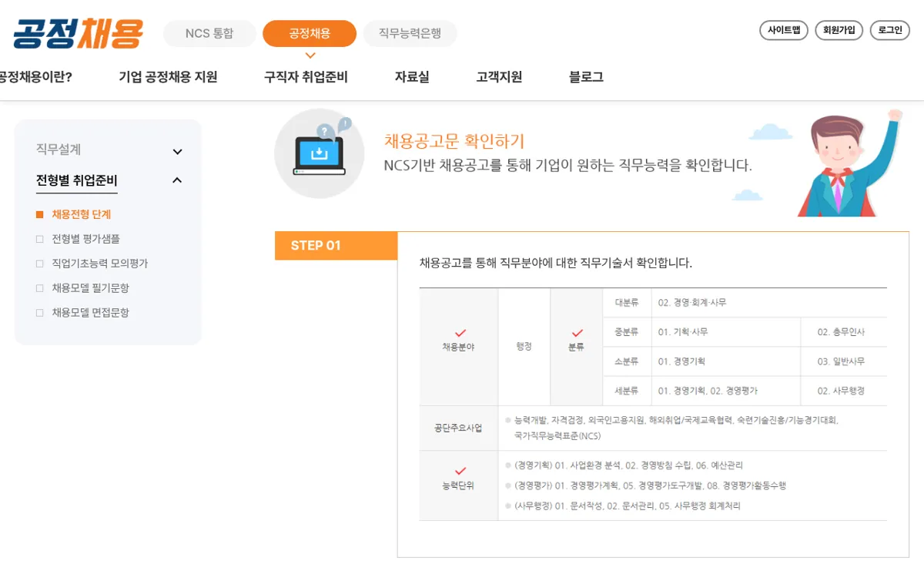Click the 로그인 button
This screenshot has width=924, height=578.
pos(890,30)
